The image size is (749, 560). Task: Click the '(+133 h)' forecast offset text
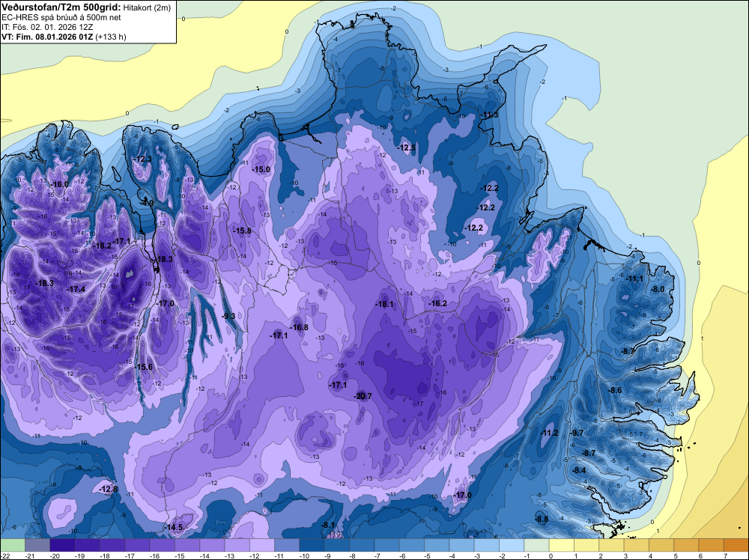coord(111,37)
